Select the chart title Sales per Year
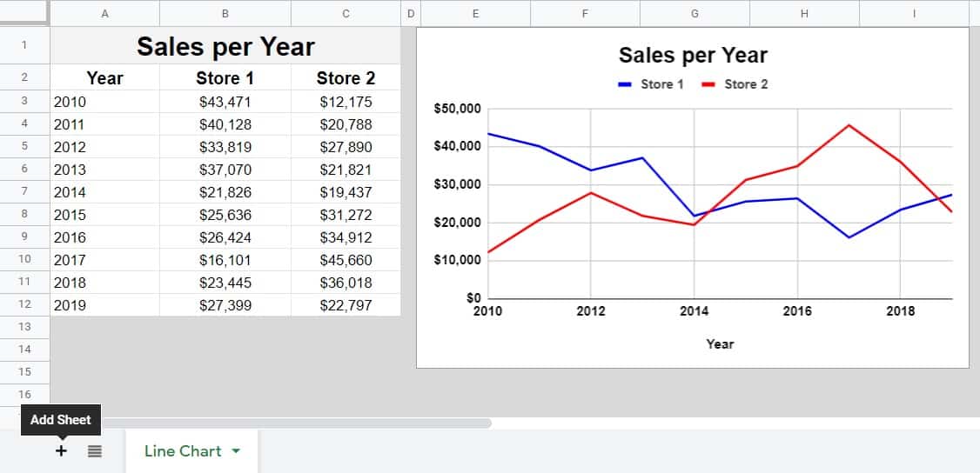Screen dimensions: 980x473 (x=693, y=56)
